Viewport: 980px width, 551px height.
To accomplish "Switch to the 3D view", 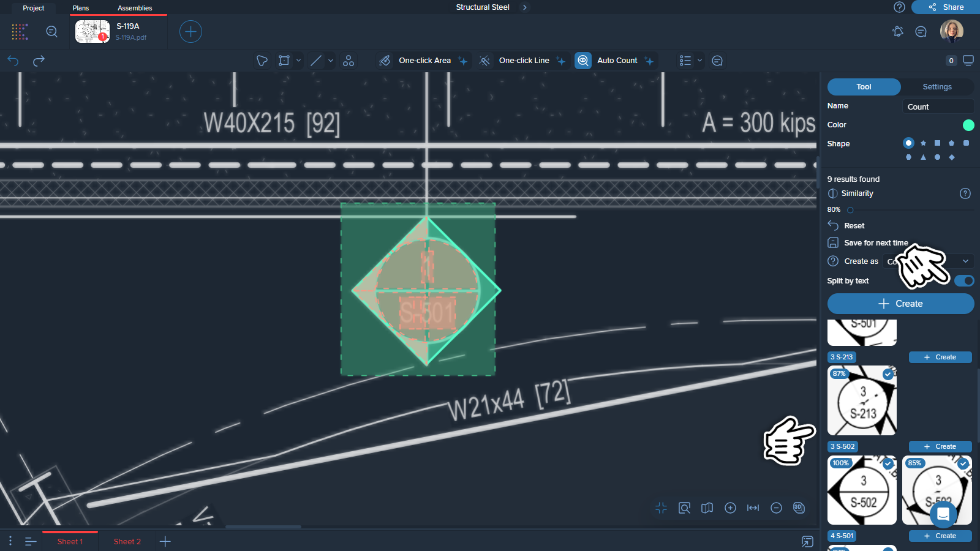I will coord(799,508).
